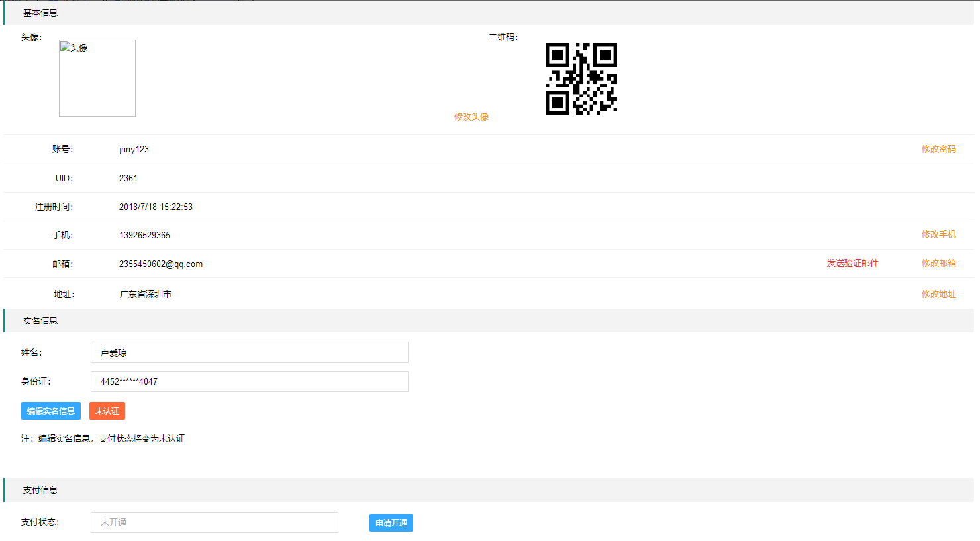Click the 实名信息 section header
Image resolution: width=980 pixels, height=541 pixels.
tap(40, 320)
